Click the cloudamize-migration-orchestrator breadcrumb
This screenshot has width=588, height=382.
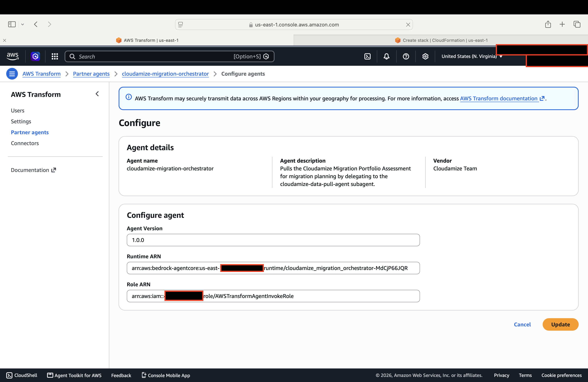(x=165, y=74)
